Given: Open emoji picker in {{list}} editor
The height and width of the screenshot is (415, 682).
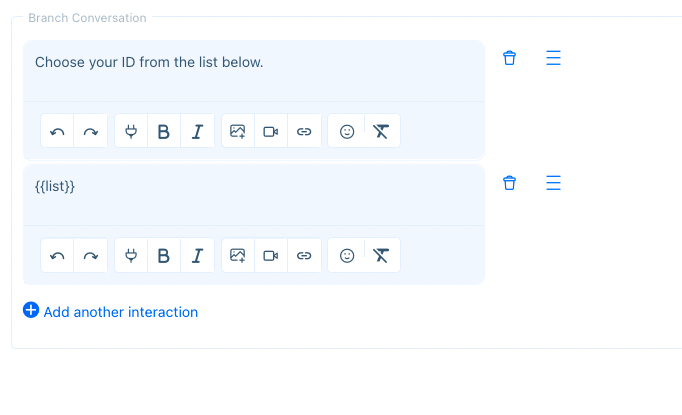Looking at the screenshot, I should [347, 255].
